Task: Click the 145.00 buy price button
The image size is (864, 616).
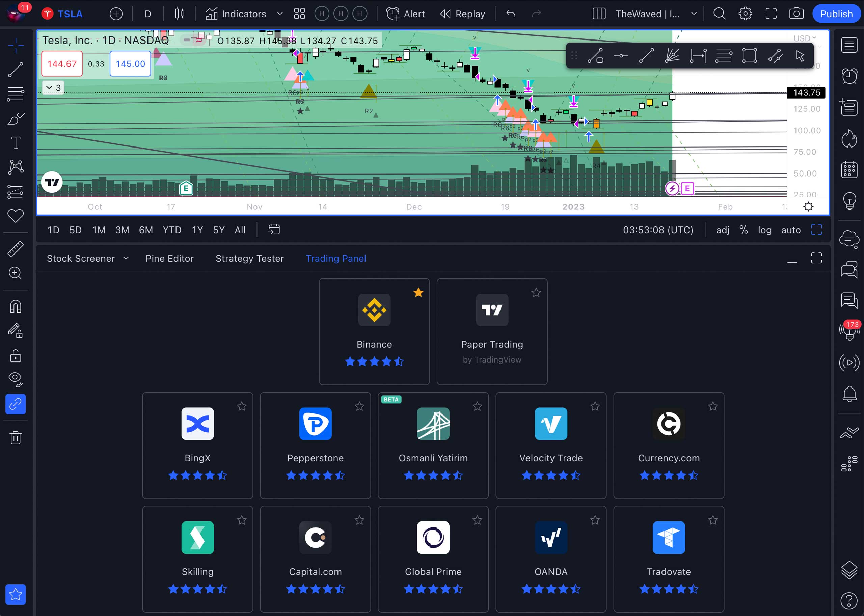Action: coord(131,64)
